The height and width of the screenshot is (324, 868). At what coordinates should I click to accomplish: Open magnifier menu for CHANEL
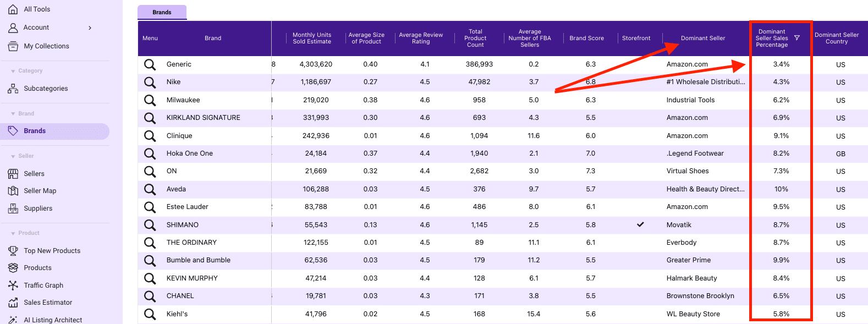150,296
